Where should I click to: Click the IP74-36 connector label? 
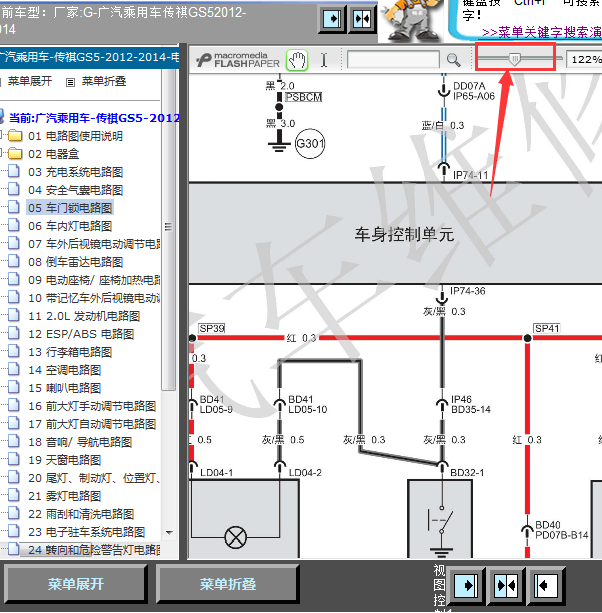pyautogui.click(x=468, y=291)
